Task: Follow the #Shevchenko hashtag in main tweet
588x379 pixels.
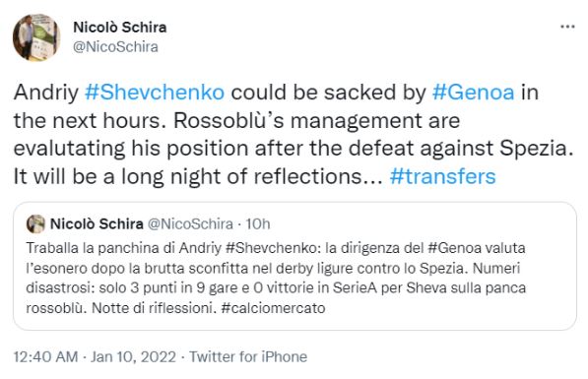Action: coord(155,93)
